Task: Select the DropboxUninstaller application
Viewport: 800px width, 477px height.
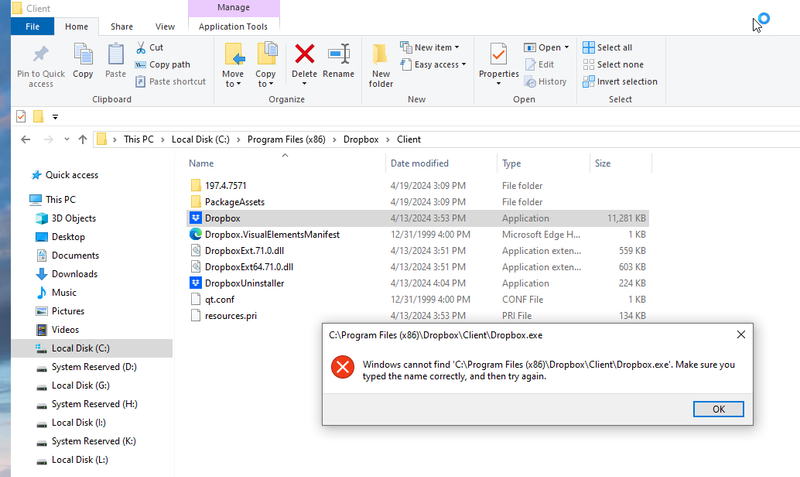Action: point(244,283)
